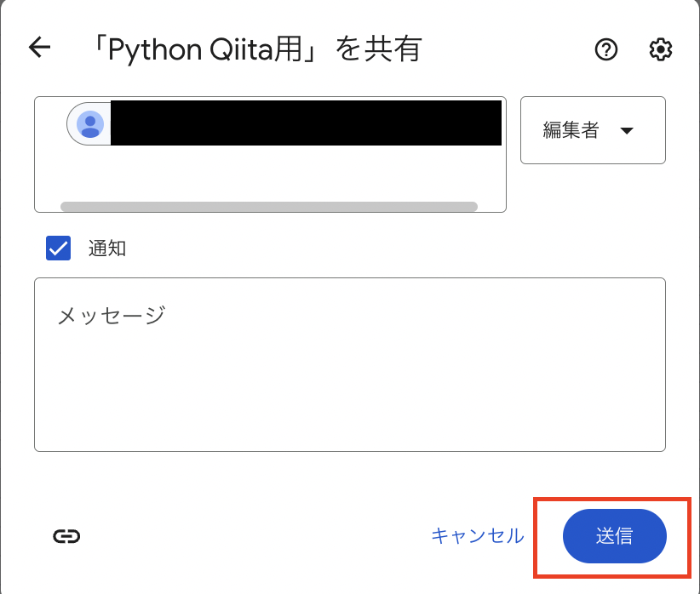Click the chain link icon bottom left

point(66,536)
